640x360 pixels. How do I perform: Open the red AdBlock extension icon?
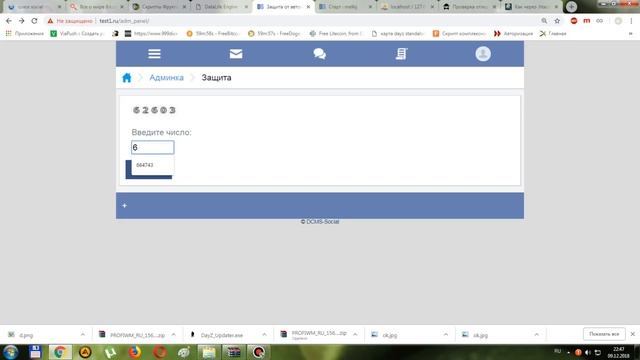(574, 21)
